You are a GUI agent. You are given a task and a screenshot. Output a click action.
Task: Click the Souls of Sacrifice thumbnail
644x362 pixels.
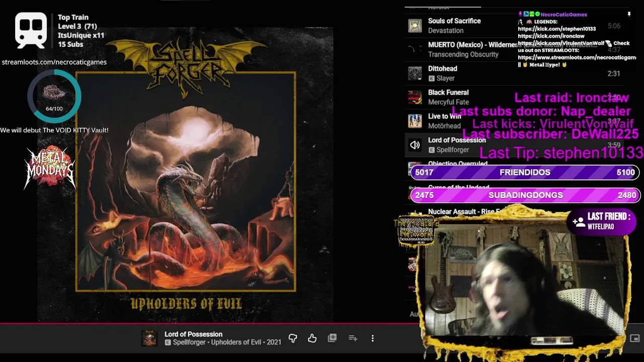click(x=415, y=26)
